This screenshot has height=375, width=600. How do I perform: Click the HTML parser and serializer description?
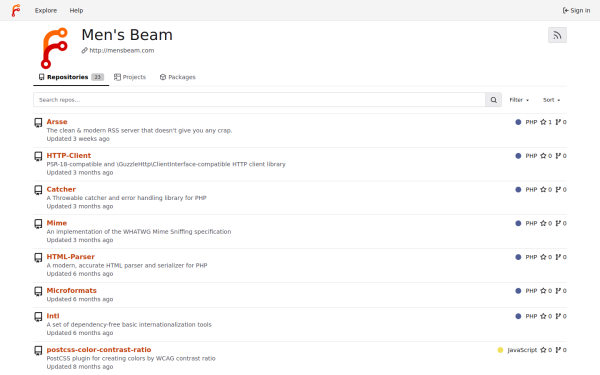[x=127, y=265]
